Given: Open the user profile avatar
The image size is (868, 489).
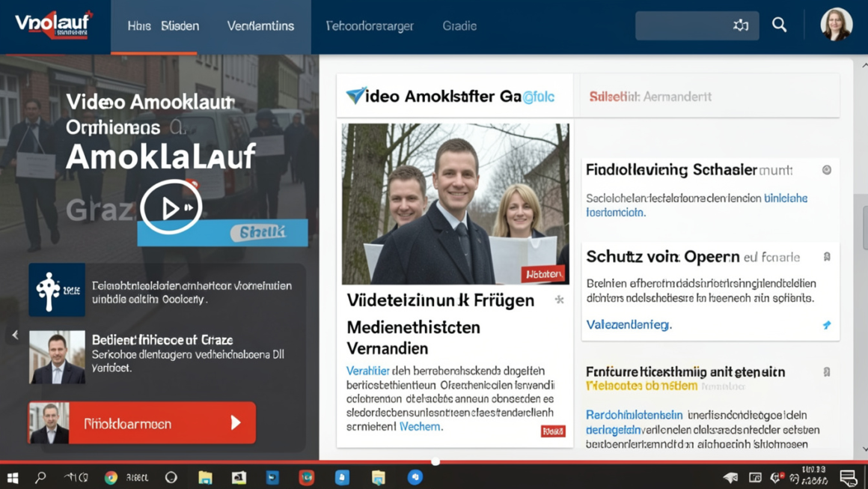Looking at the screenshot, I should coord(836,25).
